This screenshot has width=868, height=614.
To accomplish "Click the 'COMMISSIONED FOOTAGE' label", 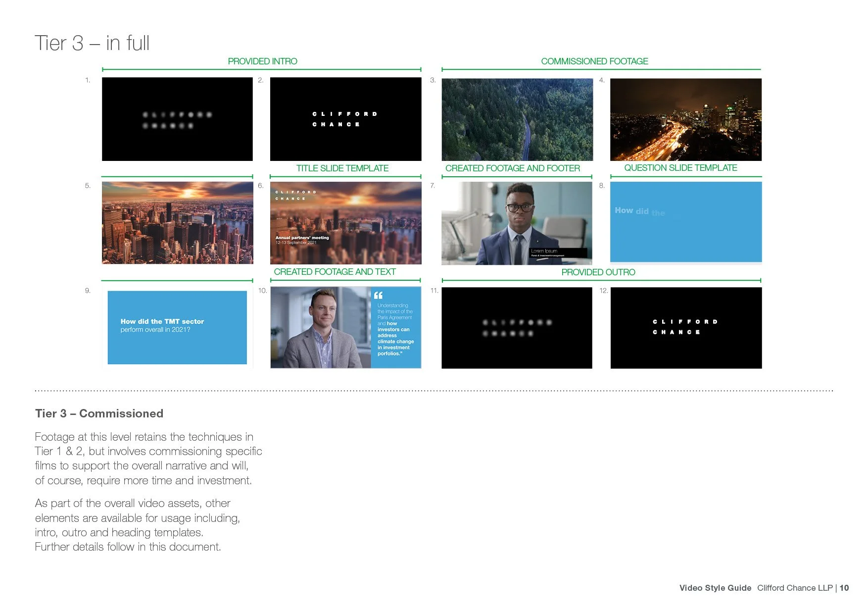I will pos(594,61).
